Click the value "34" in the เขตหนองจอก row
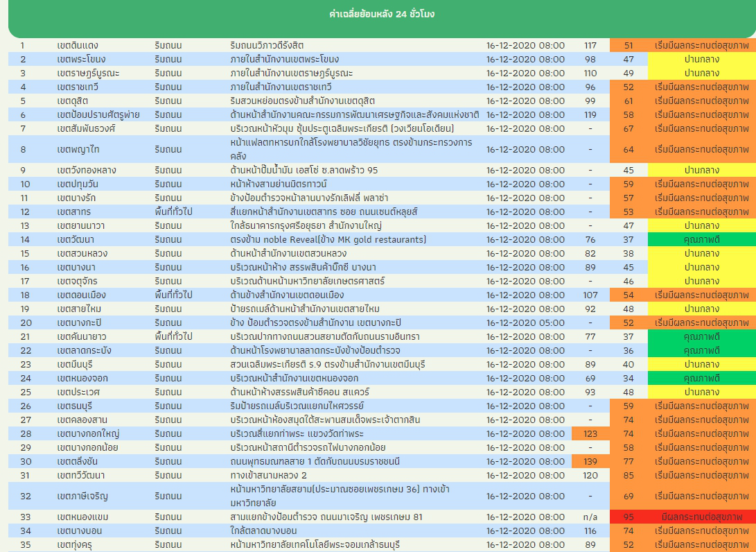 pyautogui.click(x=628, y=379)
